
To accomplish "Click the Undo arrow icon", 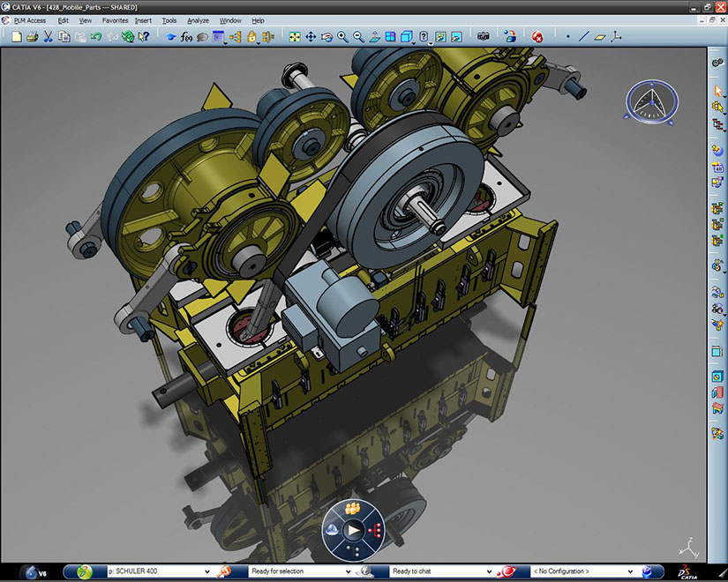I will [95, 37].
